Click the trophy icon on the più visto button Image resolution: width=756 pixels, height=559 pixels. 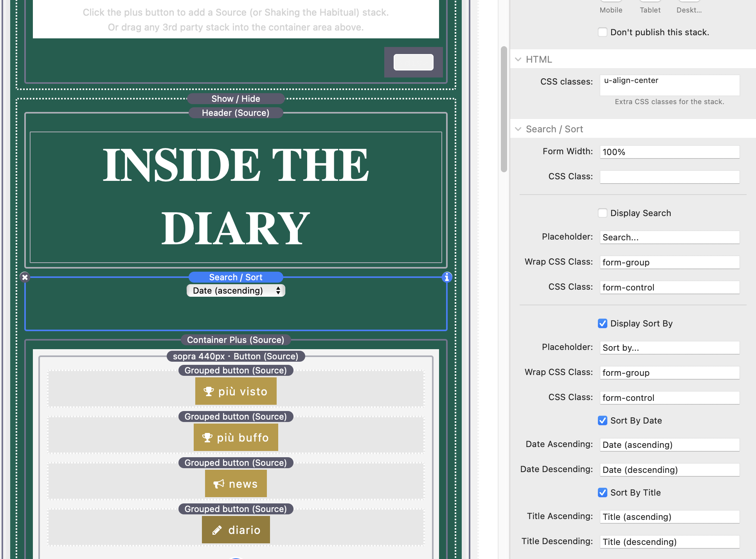click(x=209, y=391)
